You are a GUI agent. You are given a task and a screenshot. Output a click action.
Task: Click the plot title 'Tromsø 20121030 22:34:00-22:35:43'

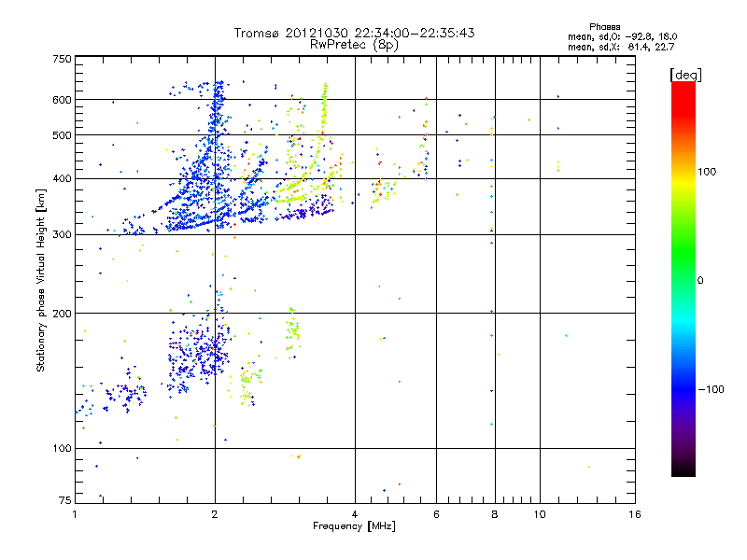pos(354,33)
